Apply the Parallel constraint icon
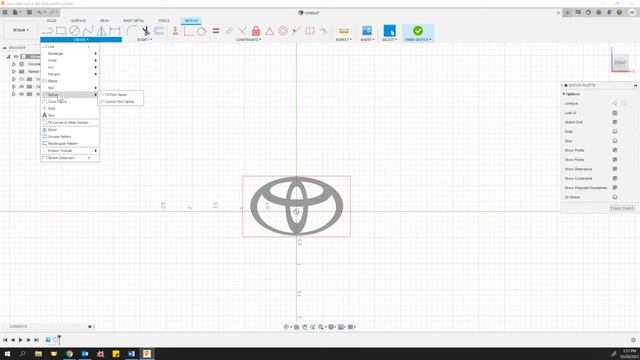Screen dimensions: 640x360 click(x=229, y=31)
